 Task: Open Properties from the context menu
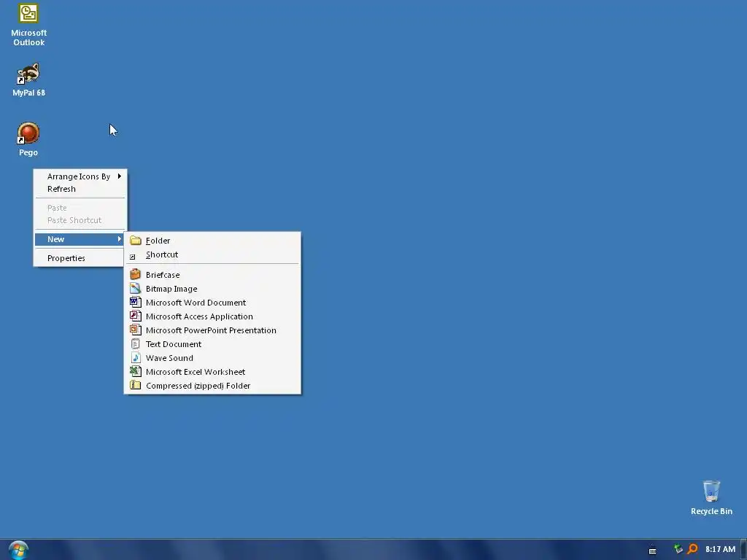pos(80,258)
